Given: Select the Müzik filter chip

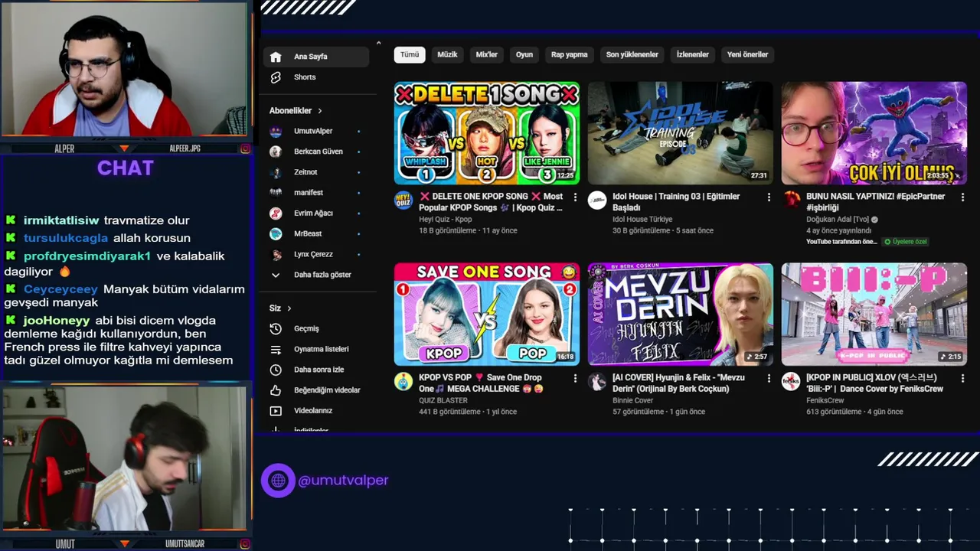Looking at the screenshot, I should 447,54.
